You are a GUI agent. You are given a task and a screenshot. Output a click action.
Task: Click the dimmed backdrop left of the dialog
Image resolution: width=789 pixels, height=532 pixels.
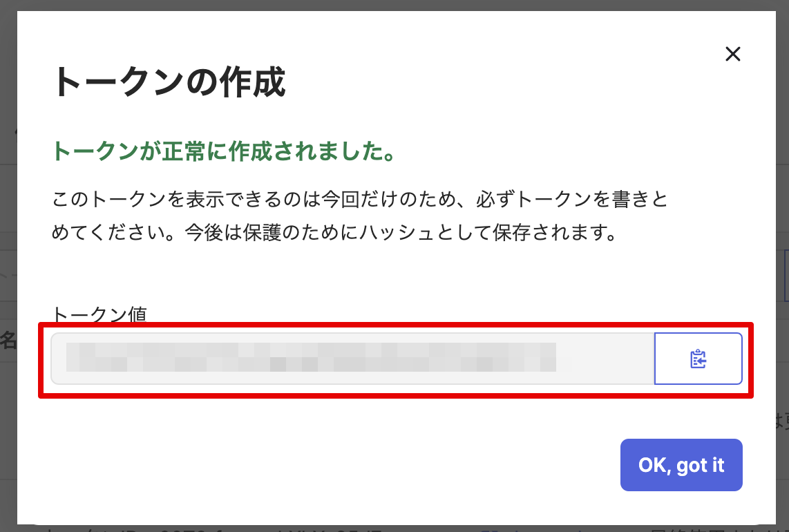8,207
